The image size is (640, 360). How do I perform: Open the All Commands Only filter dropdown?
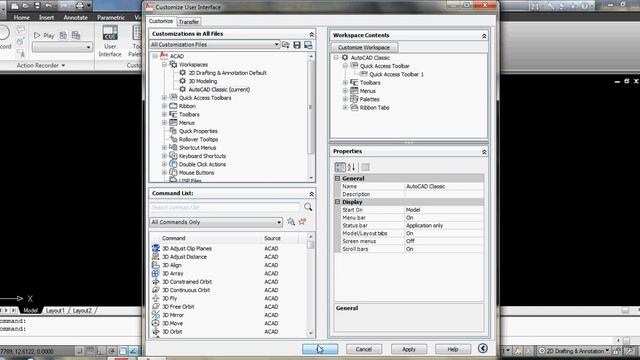point(279,222)
